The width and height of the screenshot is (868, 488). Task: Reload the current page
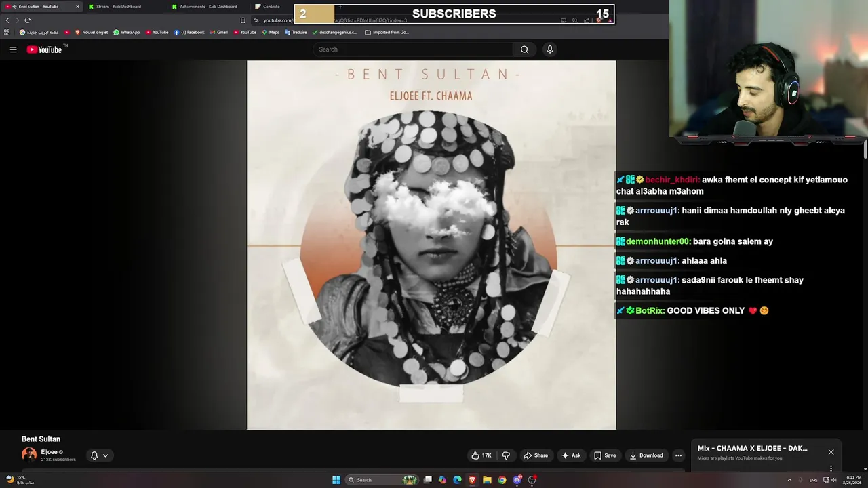point(28,20)
